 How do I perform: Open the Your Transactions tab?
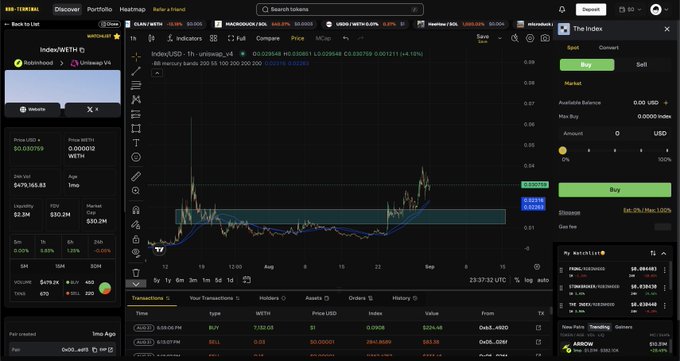(214, 298)
